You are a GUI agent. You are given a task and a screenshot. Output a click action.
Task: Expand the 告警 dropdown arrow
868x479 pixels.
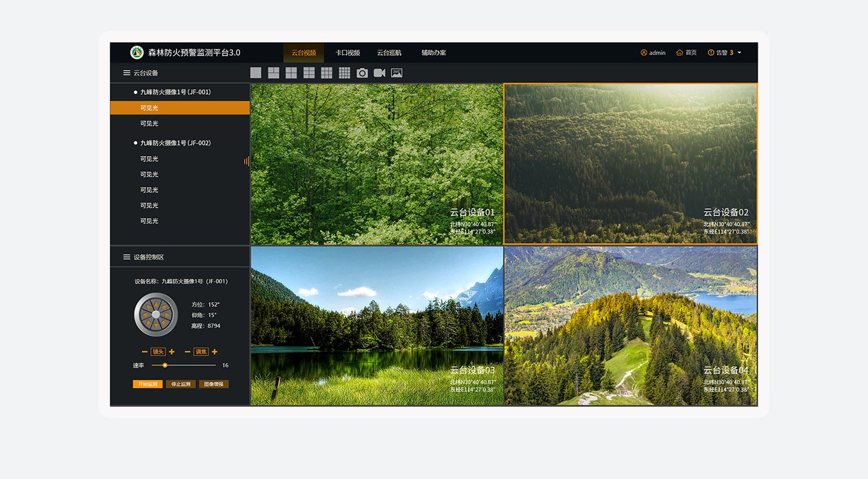tap(739, 53)
